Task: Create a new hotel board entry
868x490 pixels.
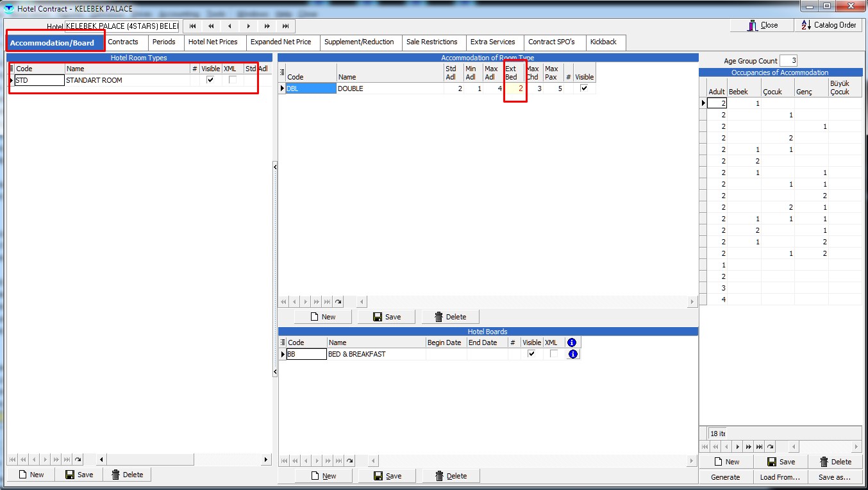Action: 323,476
